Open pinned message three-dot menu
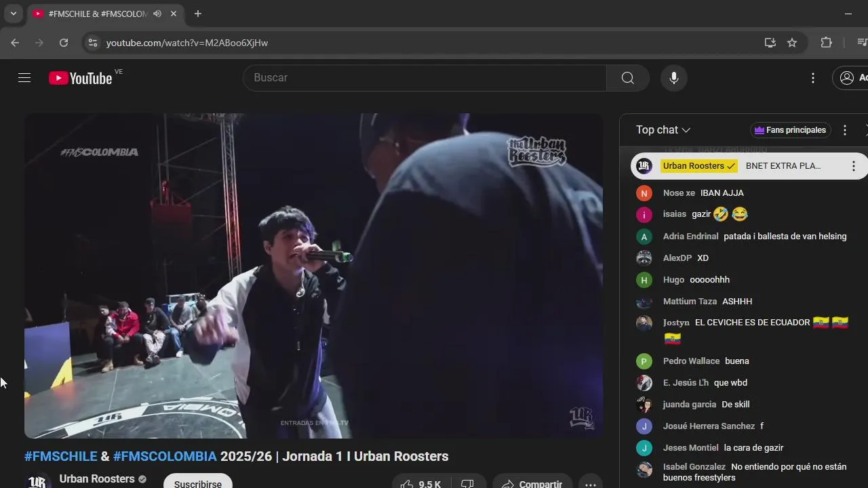 click(x=854, y=166)
